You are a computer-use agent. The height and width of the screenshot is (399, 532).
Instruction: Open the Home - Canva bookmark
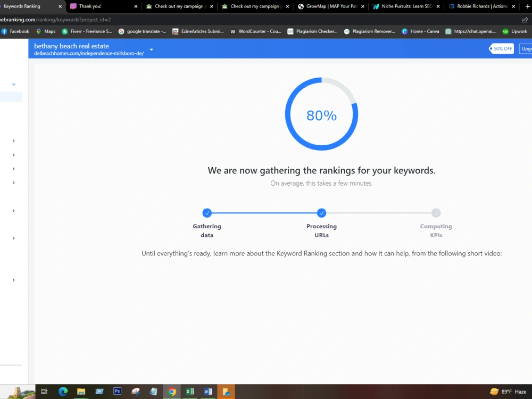point(420,31)
